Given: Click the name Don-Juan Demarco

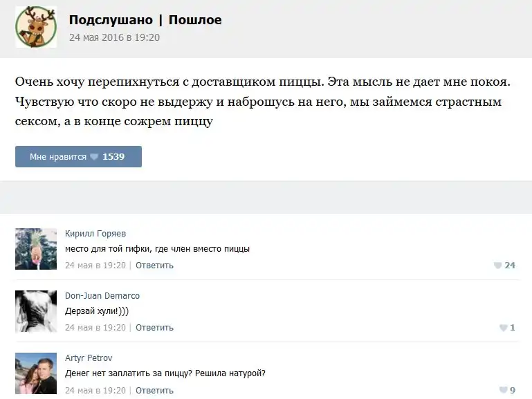Looking at the screenshot, I should (102, 296).
